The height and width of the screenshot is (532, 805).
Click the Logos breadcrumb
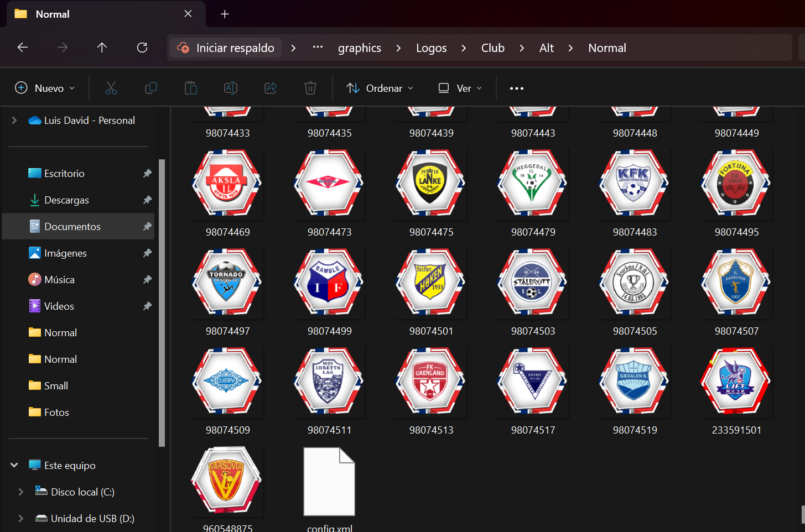pos(432,48)
